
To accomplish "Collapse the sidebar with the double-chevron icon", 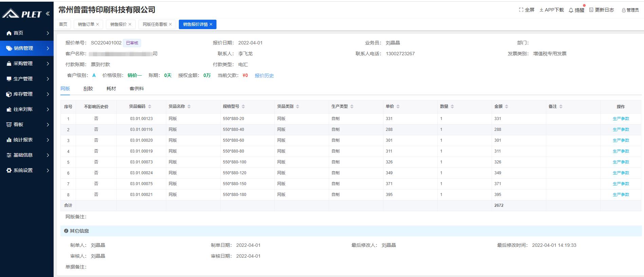I will 48,14.
